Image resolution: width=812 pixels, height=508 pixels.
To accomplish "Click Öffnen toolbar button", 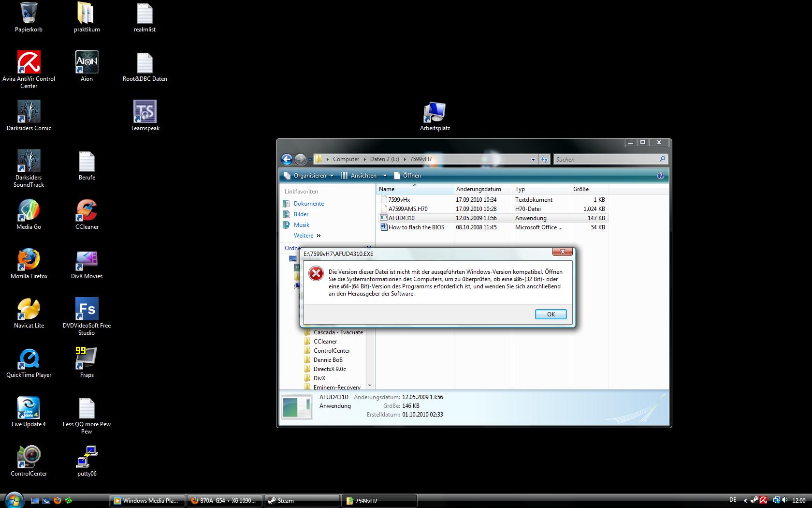I will coord(407,176).
